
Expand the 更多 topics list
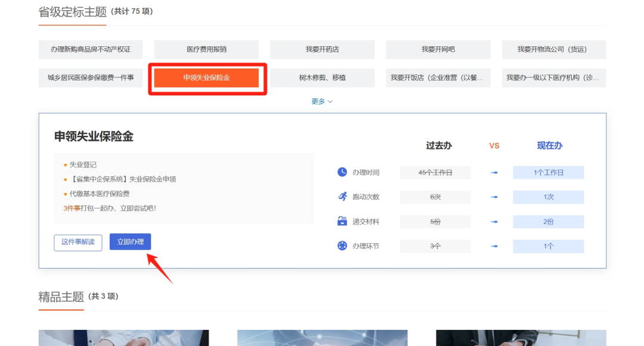click(x=322, y=101)
